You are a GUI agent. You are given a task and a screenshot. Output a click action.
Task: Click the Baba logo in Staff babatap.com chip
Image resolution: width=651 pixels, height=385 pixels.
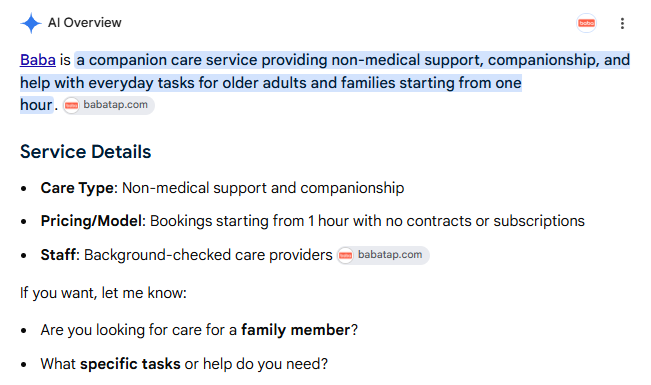345,255
